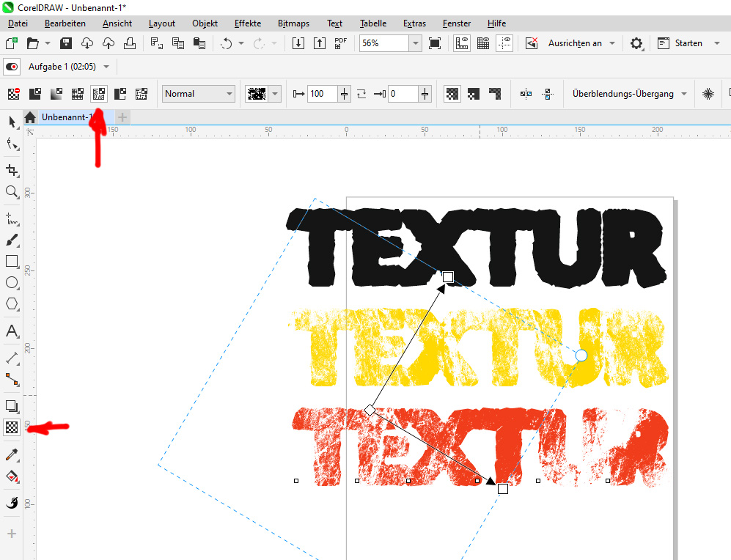Click the Options gear icon

click(x=636, y=43)
